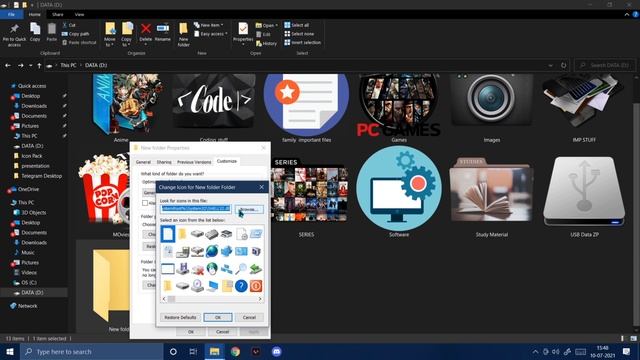This screenshot has width=640, height=360.
Task: Open the address bar history dropdown
Action: point(551,65)
